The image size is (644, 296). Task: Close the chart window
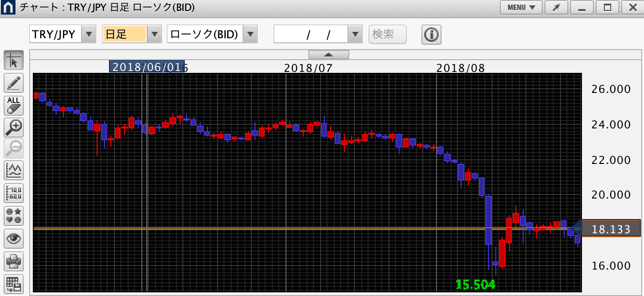(632, 7)
